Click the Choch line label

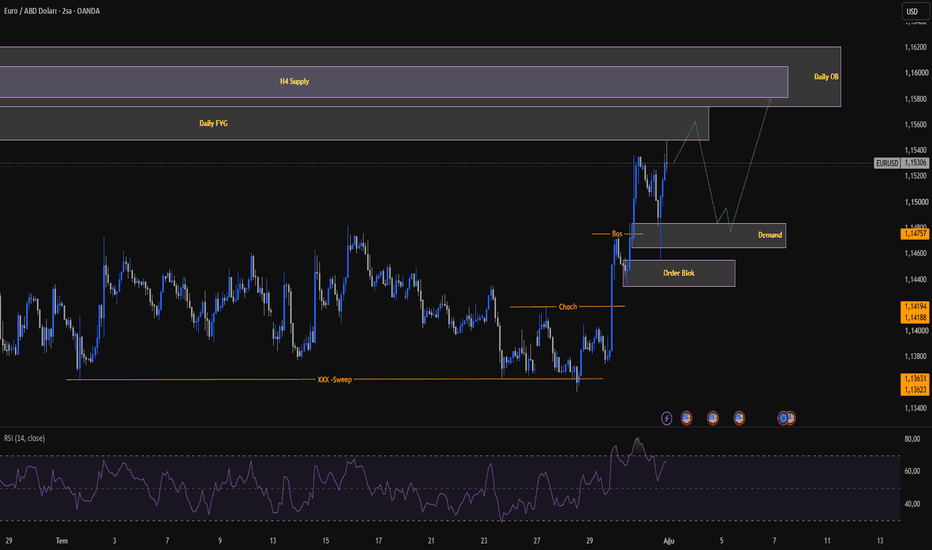[x=568, y=307]
